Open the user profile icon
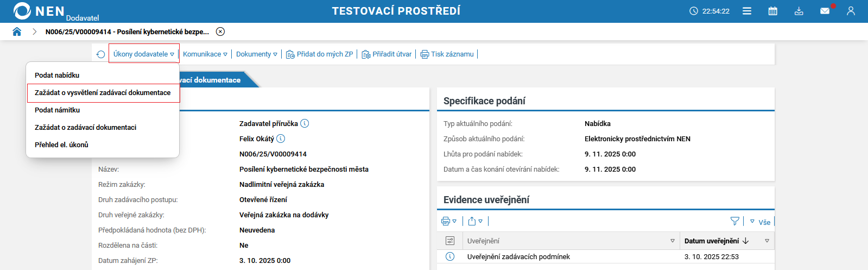This screenshot has height=270, width=868. [x=851, y=11]
